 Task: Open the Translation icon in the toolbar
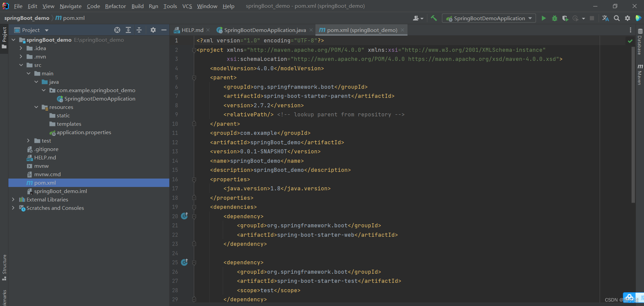tap(606, 18)
